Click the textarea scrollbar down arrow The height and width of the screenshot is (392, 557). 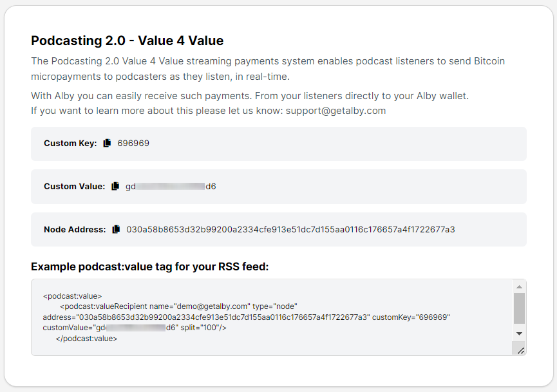(520, 333)
